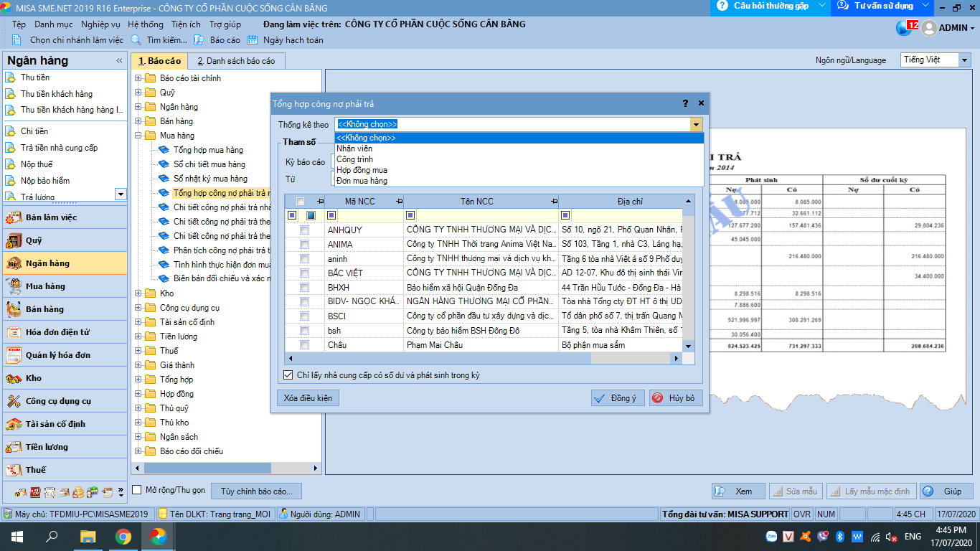
Task: Click the Tìm kiếm magnifier toolbar icon
Action: [x=136, y=40]
